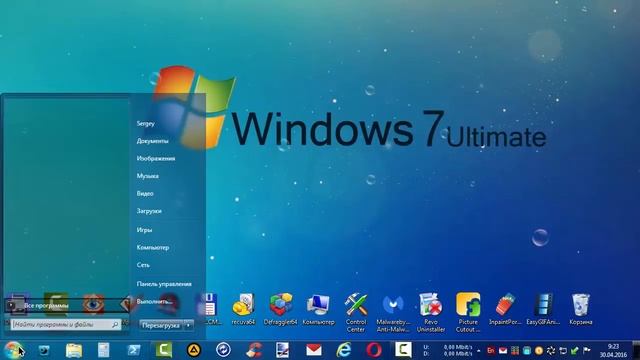The image size is (640, 360).
Task: Open Control Center desktop shortcut
Action: (356, 312)
